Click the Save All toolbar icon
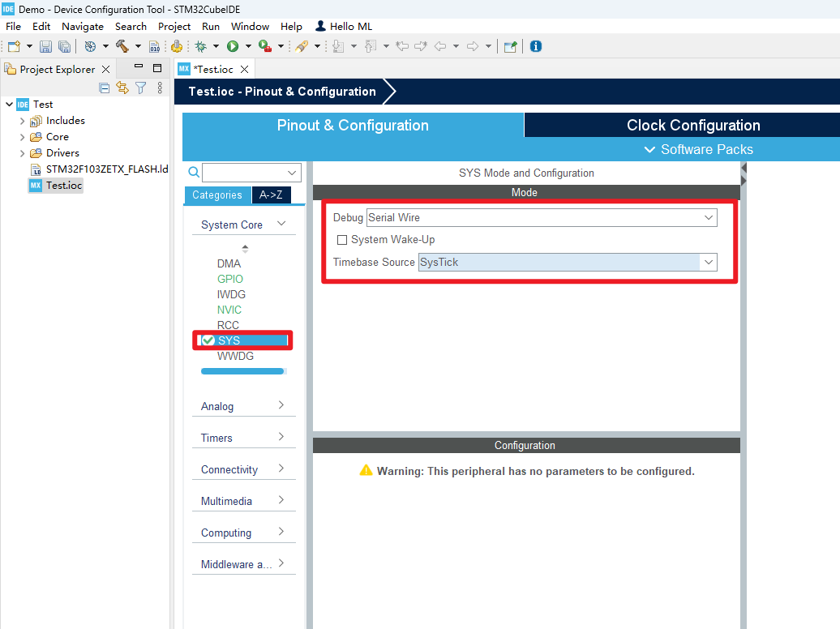The width and height of the screenshot is (840, 629). tap(64, 47)
